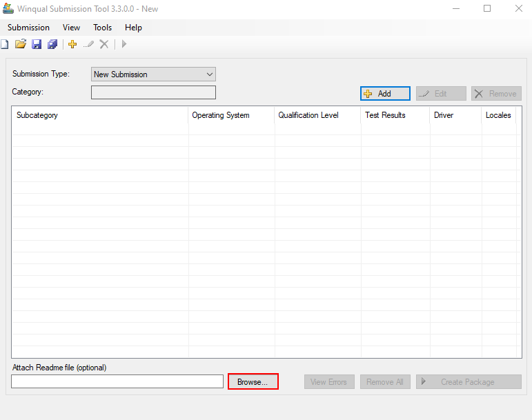
Task: Click the Save All toolbar icon
Action: [x=52, y=44]
